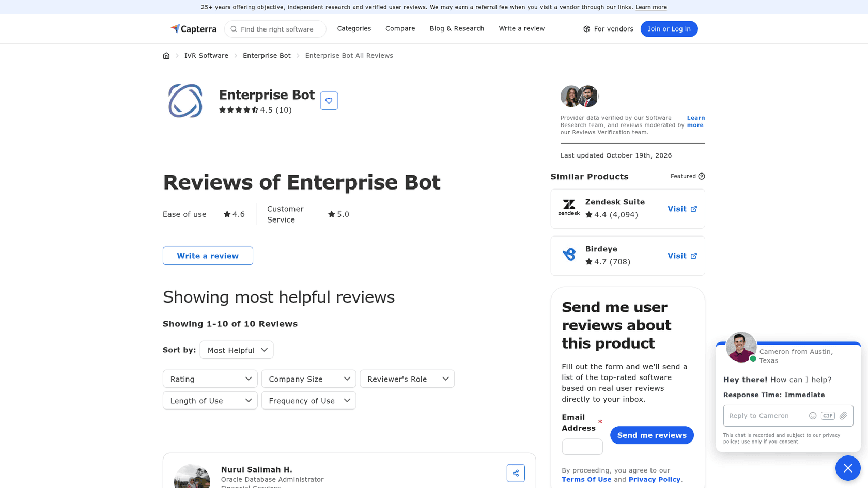868x488 pixels.
Task: Open the For vendors link
Action: [608, 29]
